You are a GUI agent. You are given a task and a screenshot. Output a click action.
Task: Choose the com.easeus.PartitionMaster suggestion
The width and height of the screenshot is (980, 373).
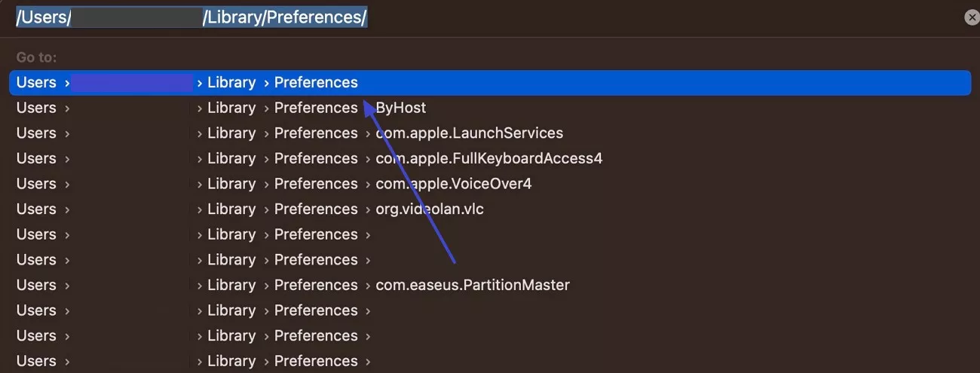[x=473, y=286]
